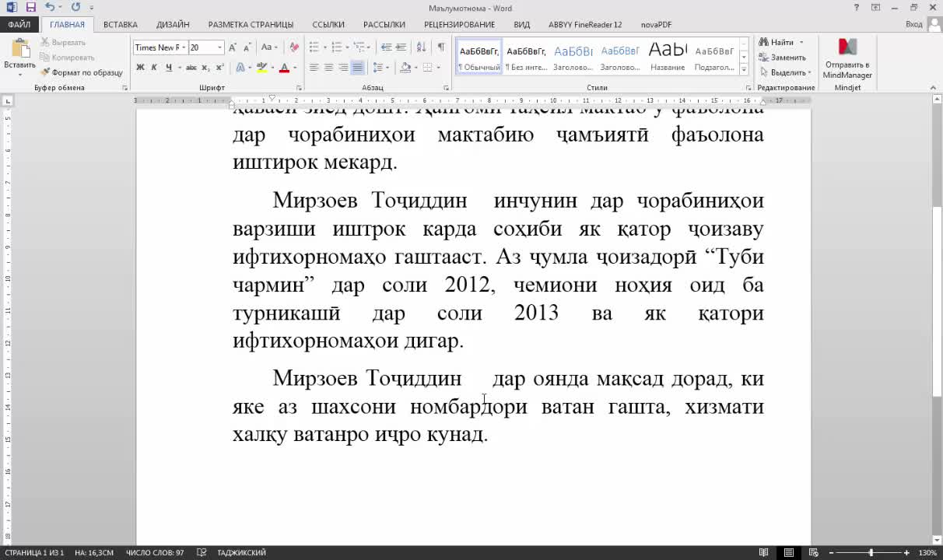This screenshot has height=560, width=943.
Task: Switch to the РЕЦЕНЗИРОВАНИЕ tab
Action: (459, 25)
